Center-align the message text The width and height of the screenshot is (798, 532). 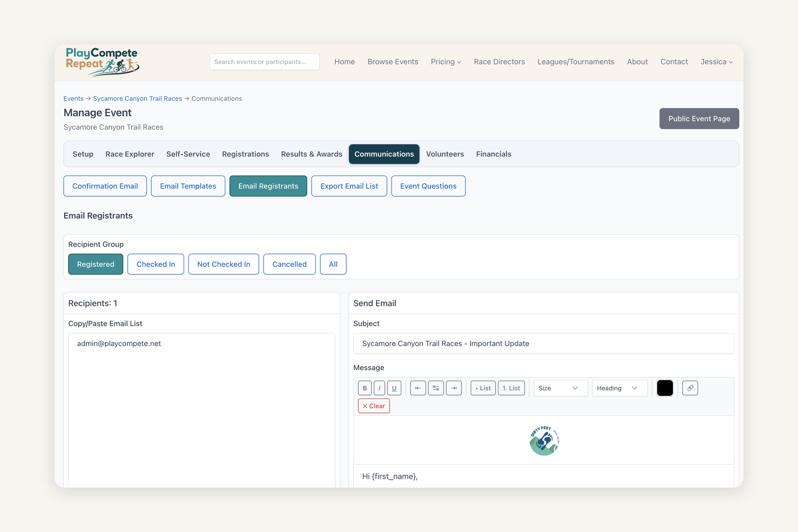436,388
